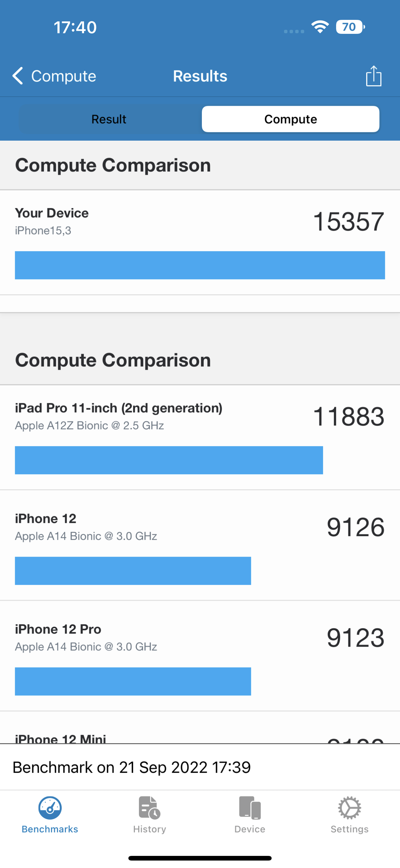Viewport: 400px width, 868px height.
Task: Open the Settings gear icon
Action: [x=349, y=807]
